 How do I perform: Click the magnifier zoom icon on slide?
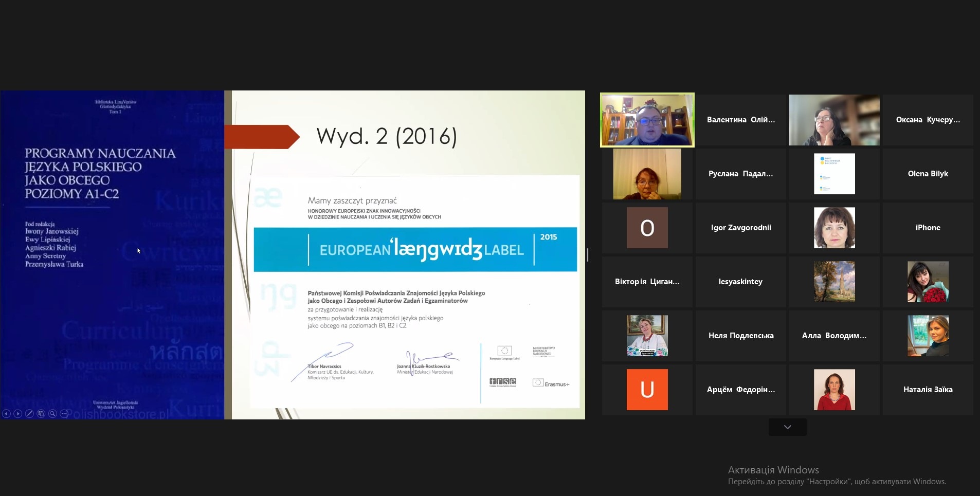[52, 413]
